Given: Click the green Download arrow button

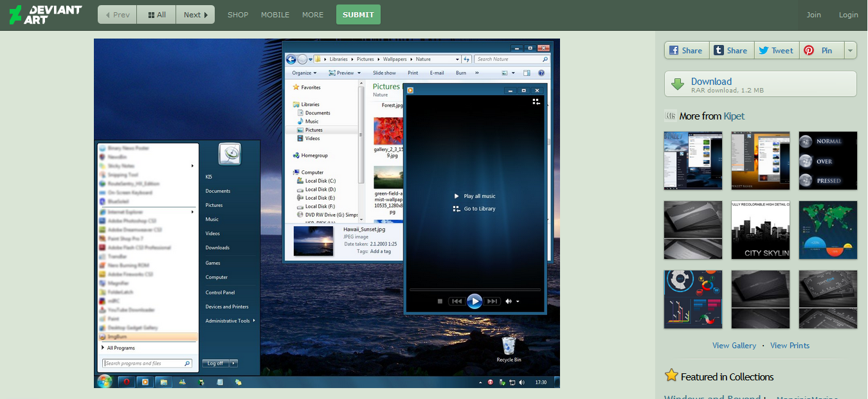Looking at the screenshot, I should pos(677,84).
